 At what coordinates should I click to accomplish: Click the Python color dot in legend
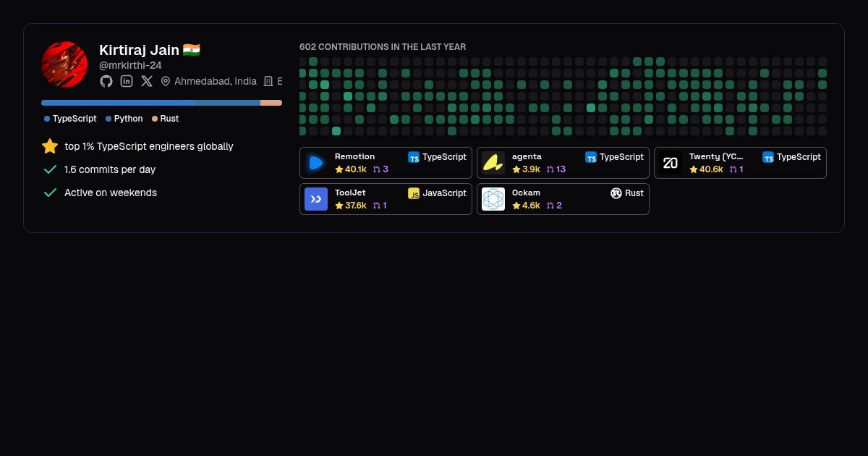click(x=109, y=119)
